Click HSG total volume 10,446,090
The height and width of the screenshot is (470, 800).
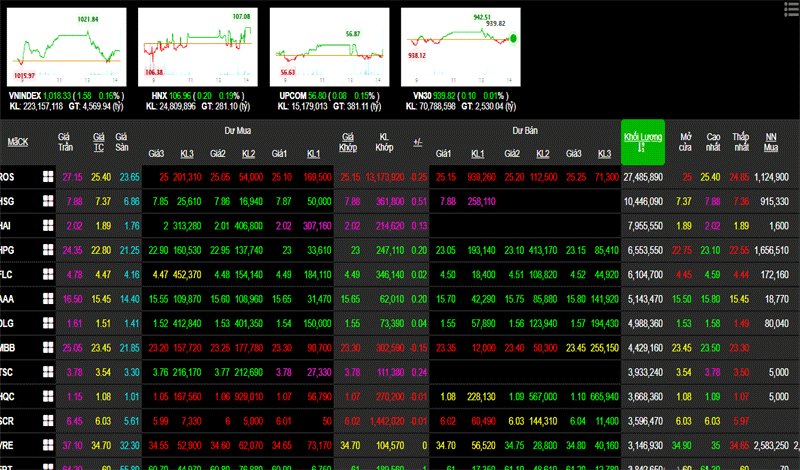tap(643, 202)
